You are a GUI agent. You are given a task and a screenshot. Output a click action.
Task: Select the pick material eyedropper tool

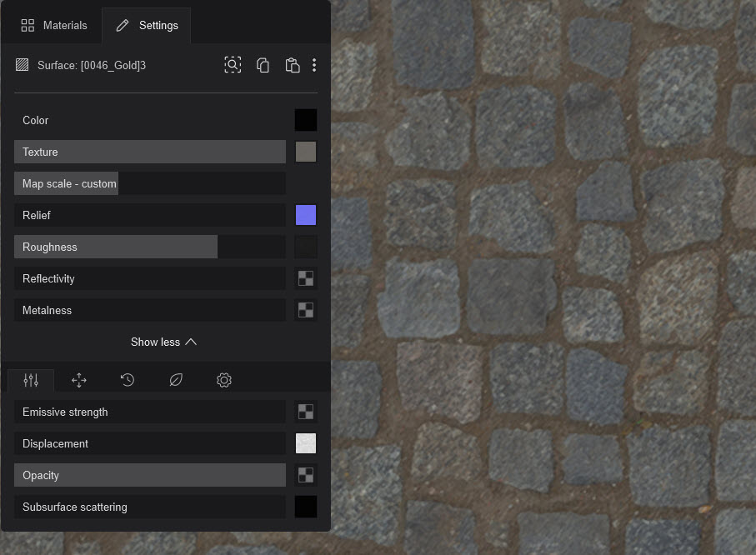coord(233,64)
